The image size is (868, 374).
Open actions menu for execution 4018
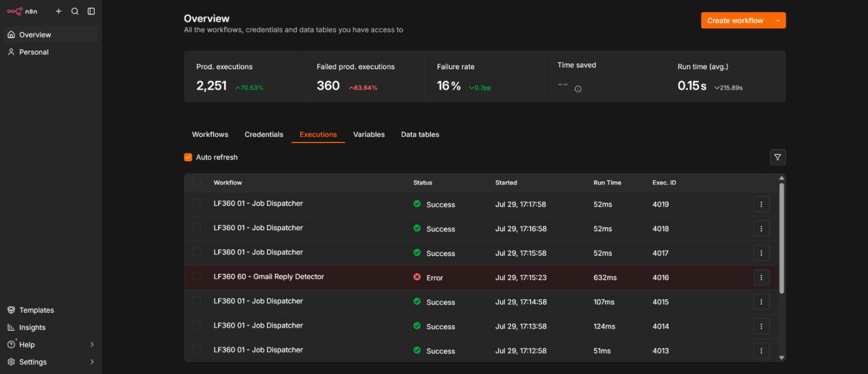pyautogui.click(x=761, y=229)
